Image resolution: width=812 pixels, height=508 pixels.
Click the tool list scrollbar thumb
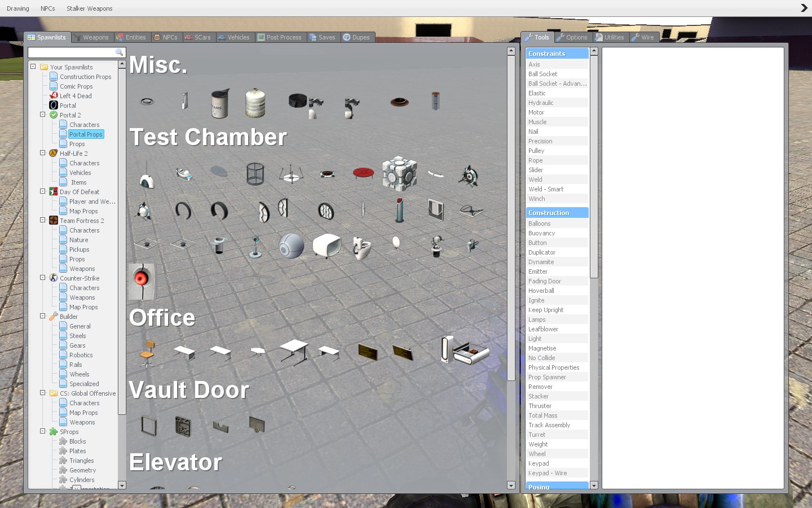pos(594,167)
